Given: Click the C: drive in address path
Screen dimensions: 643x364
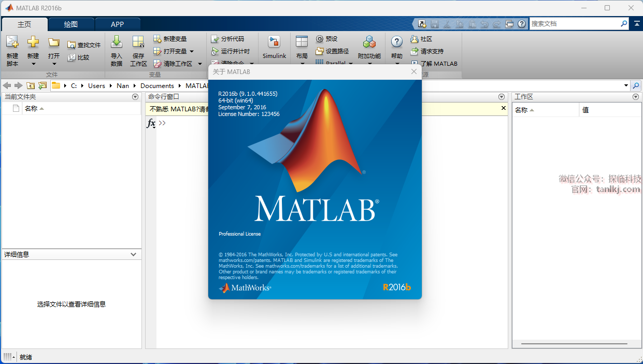Looking at the screenshot, I should (x=74, y=86).
